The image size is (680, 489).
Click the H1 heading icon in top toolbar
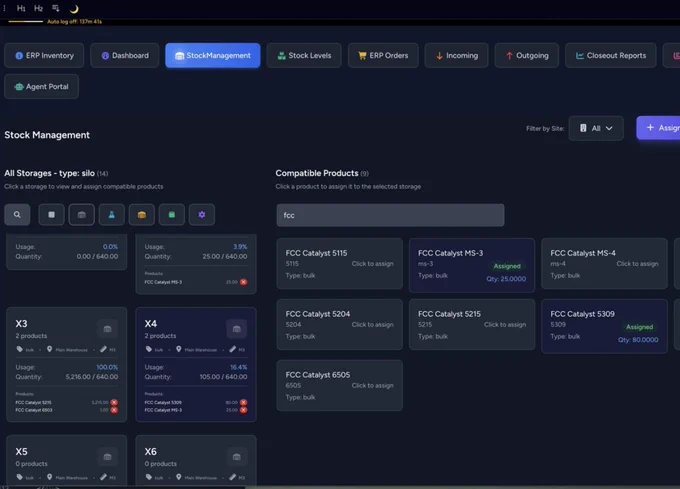21,8
